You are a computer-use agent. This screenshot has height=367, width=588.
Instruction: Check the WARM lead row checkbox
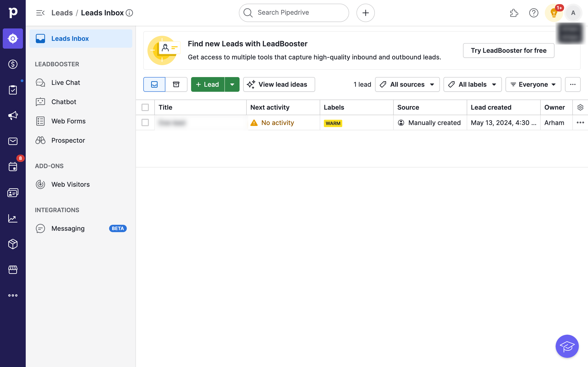[x=145, y=122]
